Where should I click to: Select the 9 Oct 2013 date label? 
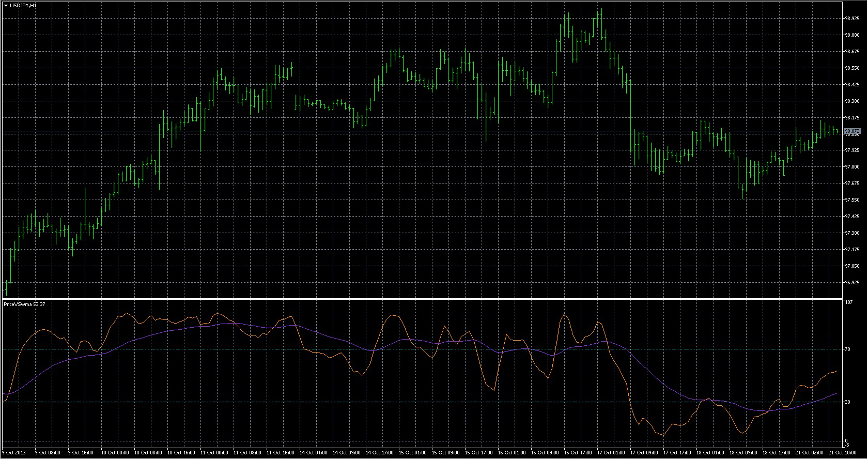pyautogui.click(x=14, y=453)
